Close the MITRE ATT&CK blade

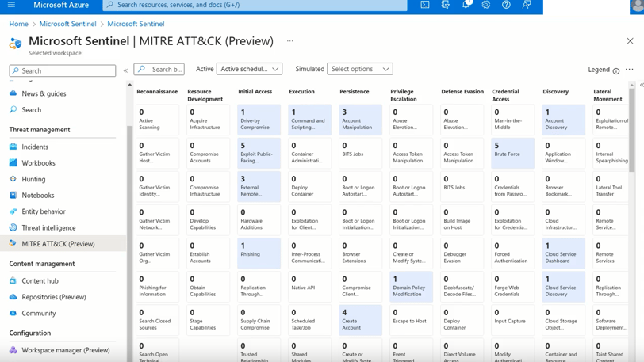(630, 41)
